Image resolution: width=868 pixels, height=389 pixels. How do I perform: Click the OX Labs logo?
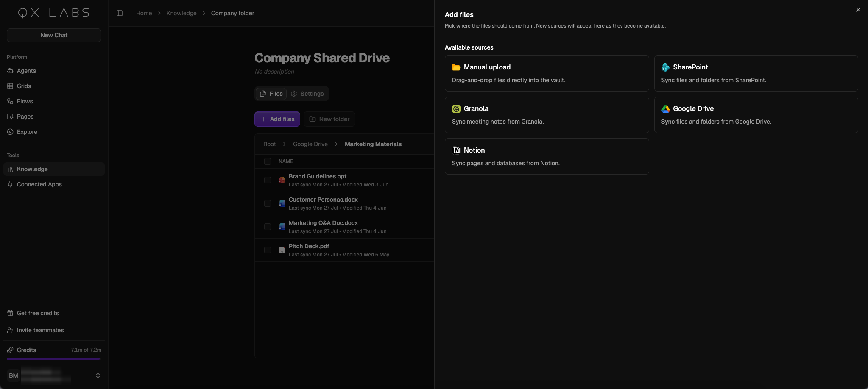click(x=54, y=13)
